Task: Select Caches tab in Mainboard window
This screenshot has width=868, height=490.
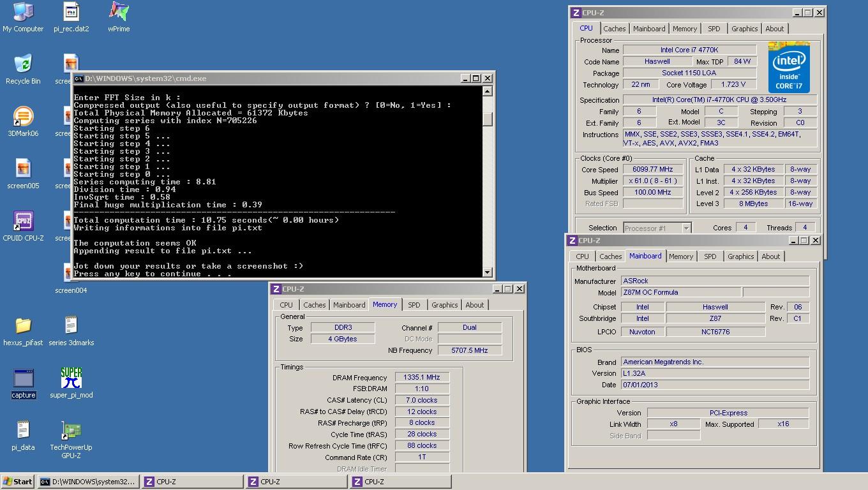Action: pos(610,256)
